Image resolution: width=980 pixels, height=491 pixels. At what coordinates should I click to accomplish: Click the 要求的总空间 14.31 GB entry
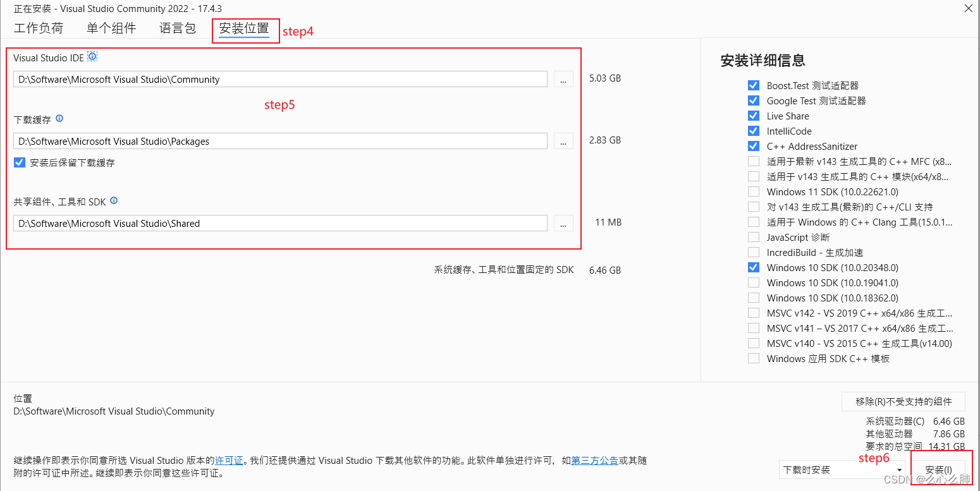[916, 446]
